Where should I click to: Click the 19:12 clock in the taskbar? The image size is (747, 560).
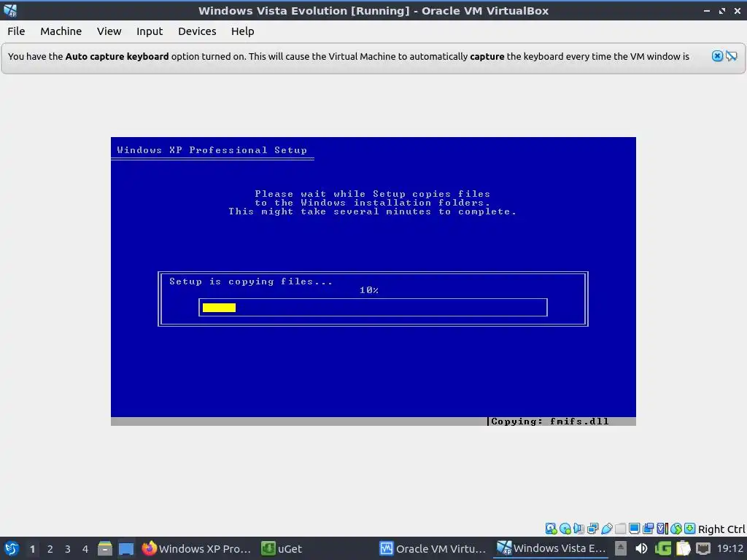[x=730, y=548]
